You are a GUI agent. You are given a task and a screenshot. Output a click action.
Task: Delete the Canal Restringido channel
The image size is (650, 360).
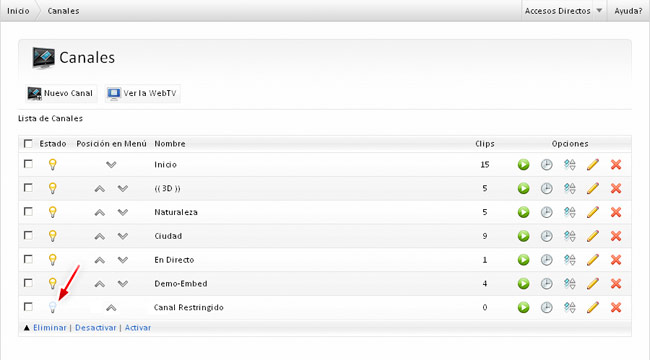[616, 307]
